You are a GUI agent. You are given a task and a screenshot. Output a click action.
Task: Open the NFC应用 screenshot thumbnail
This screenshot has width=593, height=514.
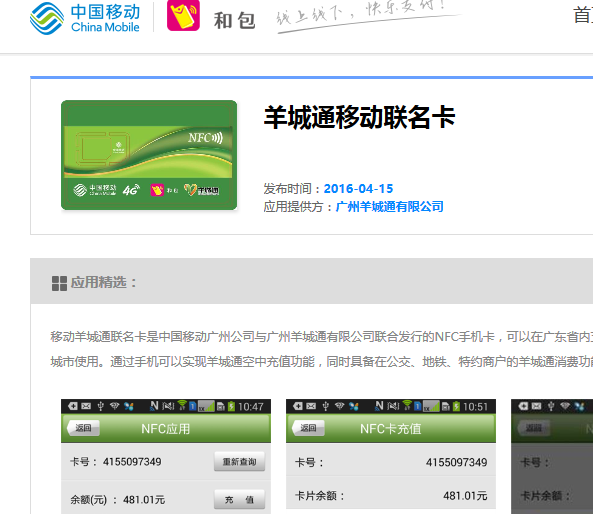tap(166, 456)
